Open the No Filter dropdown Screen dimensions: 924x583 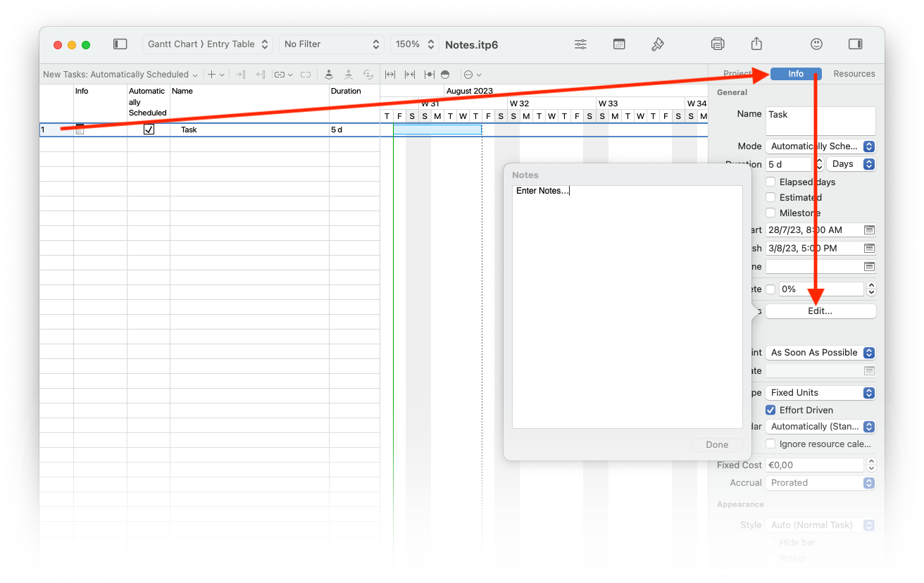click(x=332, y=44)
